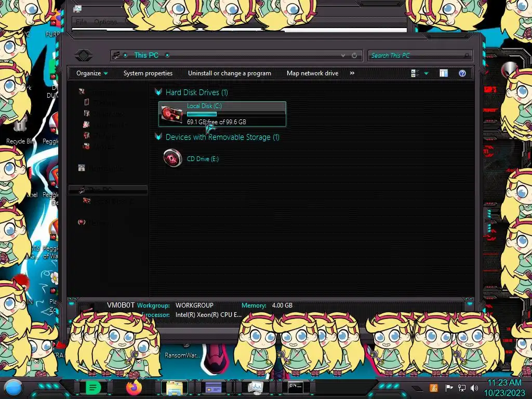Open Options menu in background window

[x=105, y=22]
